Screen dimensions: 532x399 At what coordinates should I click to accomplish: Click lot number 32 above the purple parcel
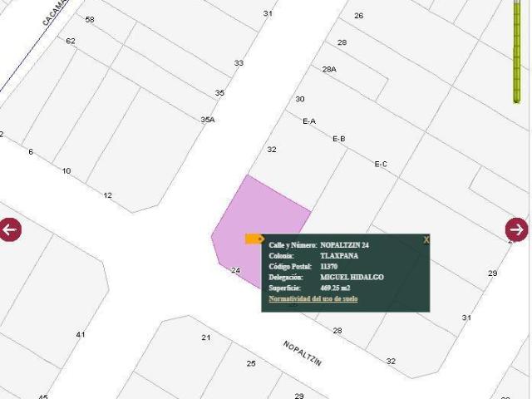[x=272, y=150]
